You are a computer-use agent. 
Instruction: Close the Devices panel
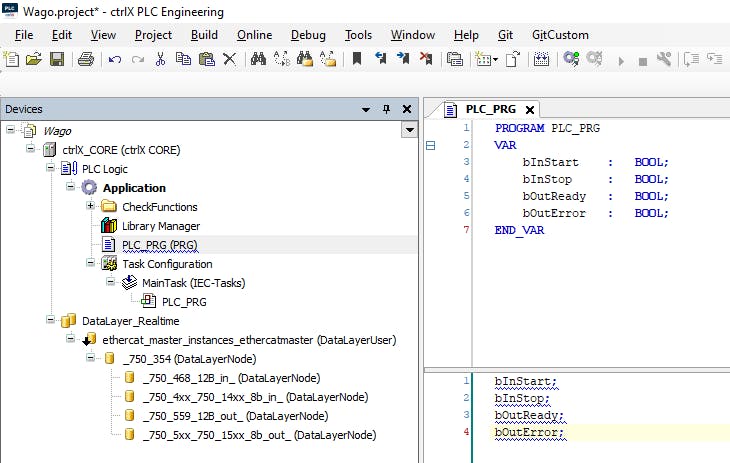[x=407, y=109]
